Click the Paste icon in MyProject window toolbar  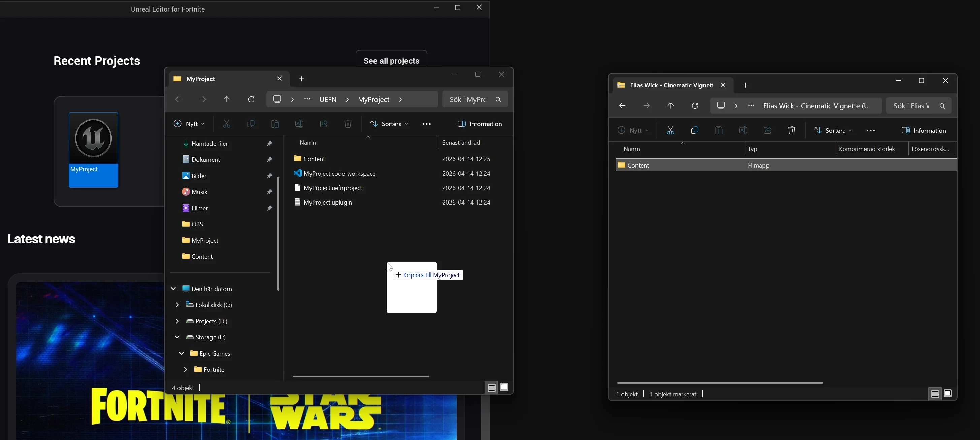click(275, 124)
